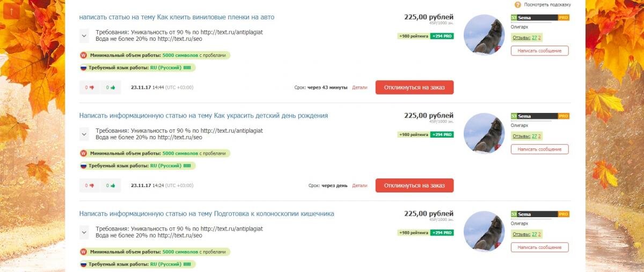This screenshot has width=644, height=272.
Task: Click thumbs-down icon on vinyl film order
Action: point(92,88)
